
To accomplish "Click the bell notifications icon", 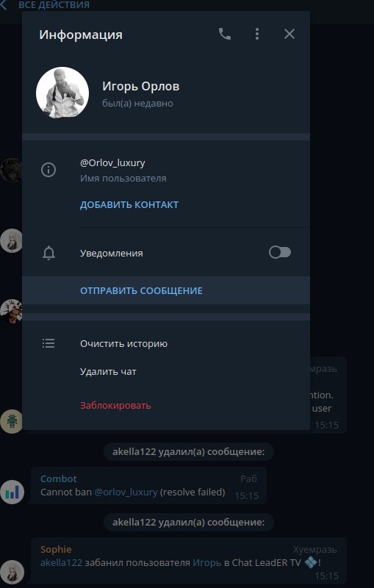I will (x=48, y=253).
